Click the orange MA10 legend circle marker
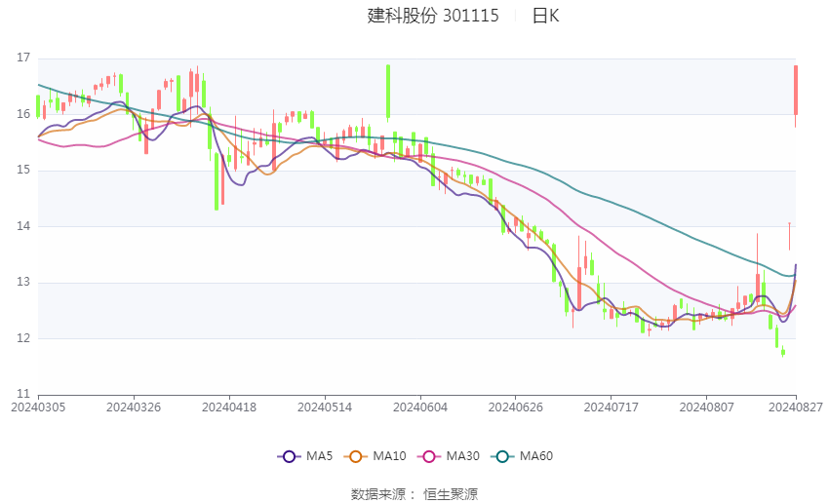Viewport: 829px width, 504px height. [x=356, y=456]
